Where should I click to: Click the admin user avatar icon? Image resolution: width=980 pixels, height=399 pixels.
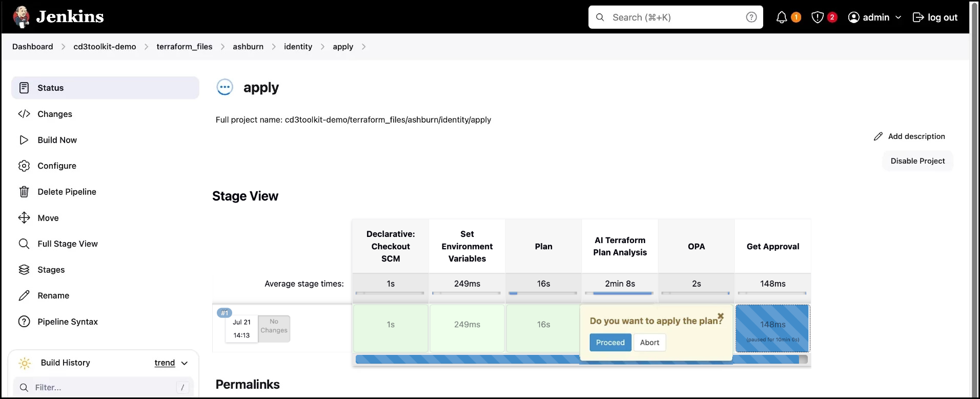854,17
